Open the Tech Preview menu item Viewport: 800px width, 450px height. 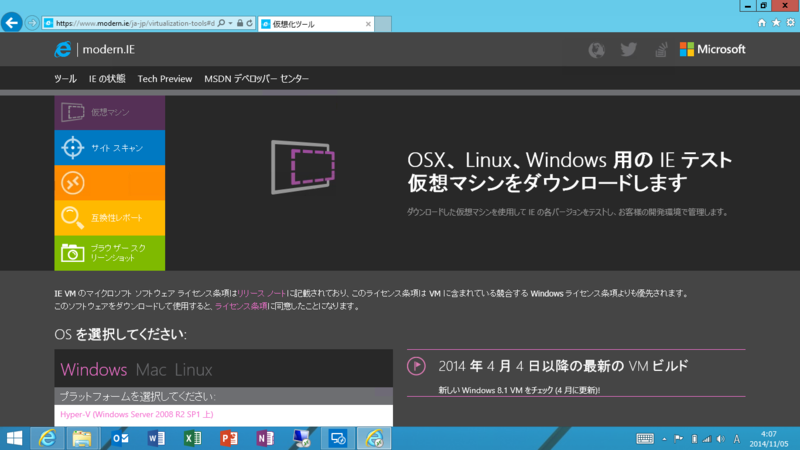coord(165,79)
